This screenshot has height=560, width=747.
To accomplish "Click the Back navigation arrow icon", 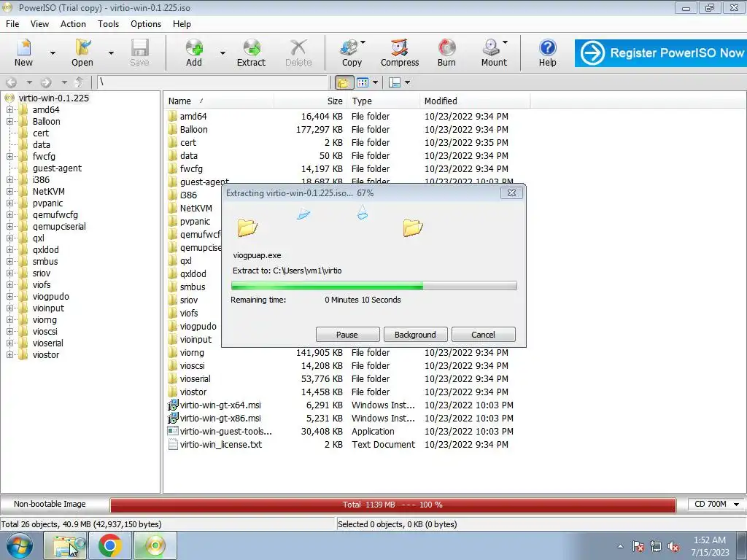I will click(x=12, y=82).
